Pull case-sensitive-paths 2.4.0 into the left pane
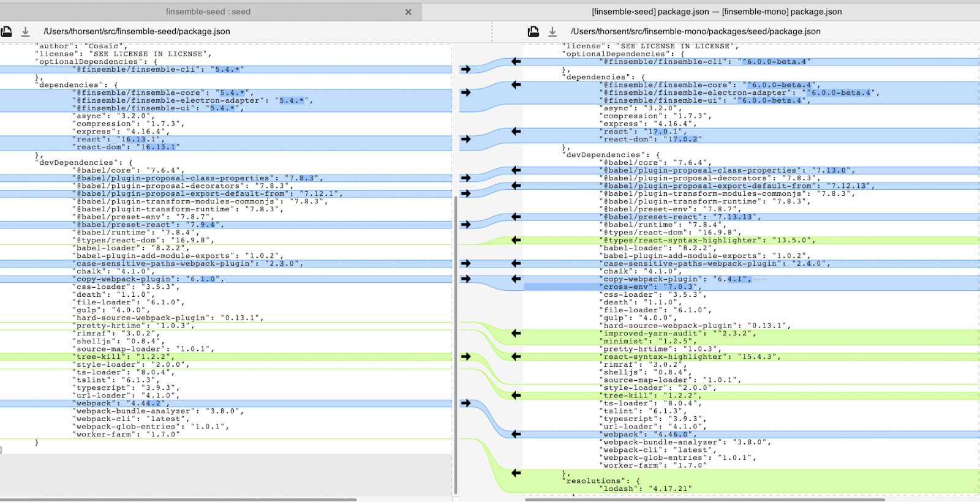The height and width of the screenshot is (502, 980). pos(516,263)
